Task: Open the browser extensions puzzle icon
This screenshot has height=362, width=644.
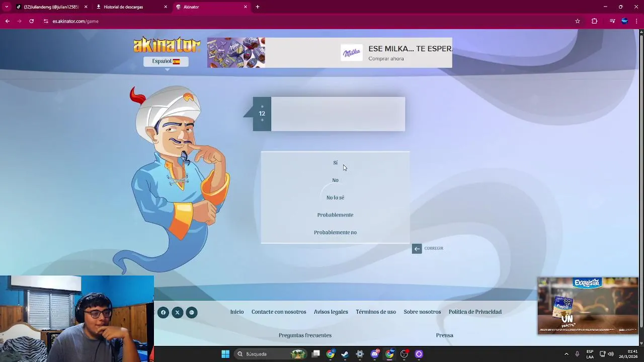Action: point(595,21)
